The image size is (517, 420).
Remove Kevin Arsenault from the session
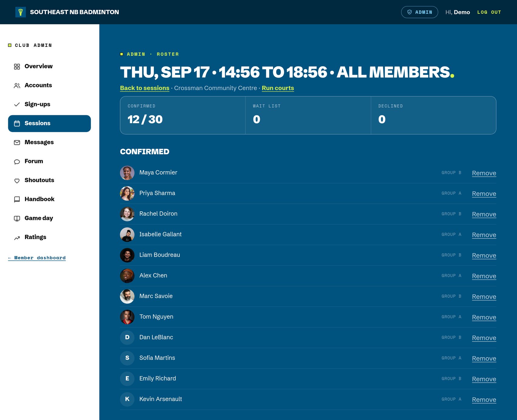484,400
